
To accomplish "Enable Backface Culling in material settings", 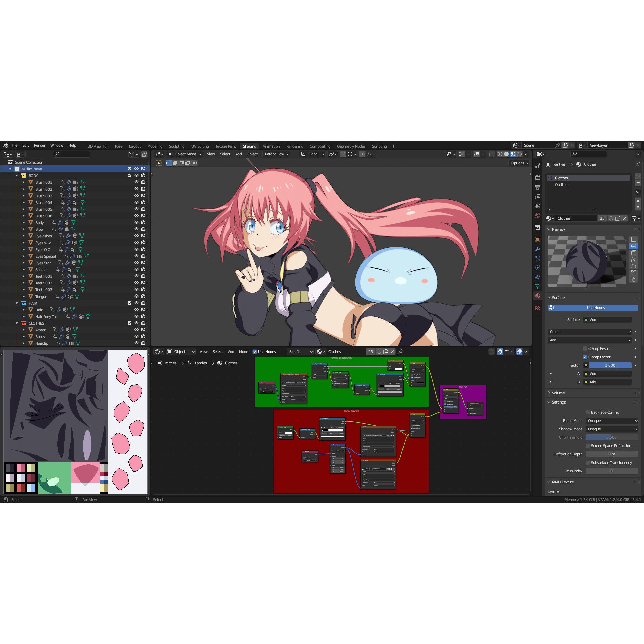I will click(x=588, y=412).
